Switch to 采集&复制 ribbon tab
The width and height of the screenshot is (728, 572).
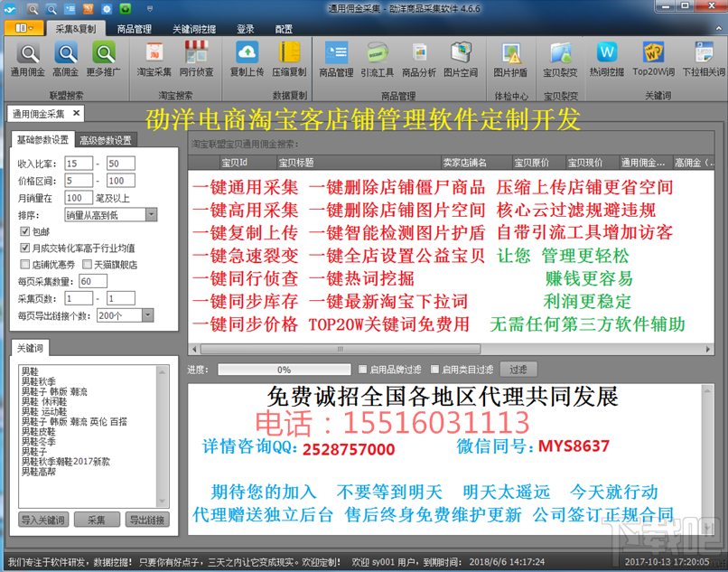76,29
